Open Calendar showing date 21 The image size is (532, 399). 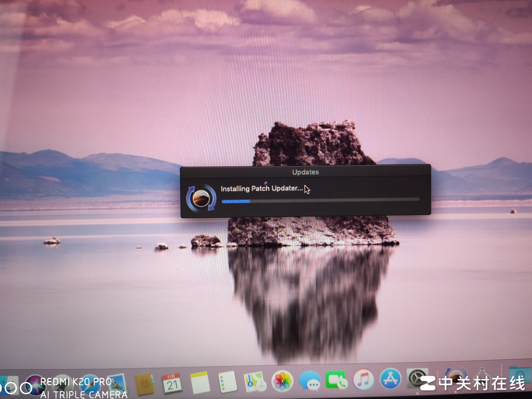172,383
